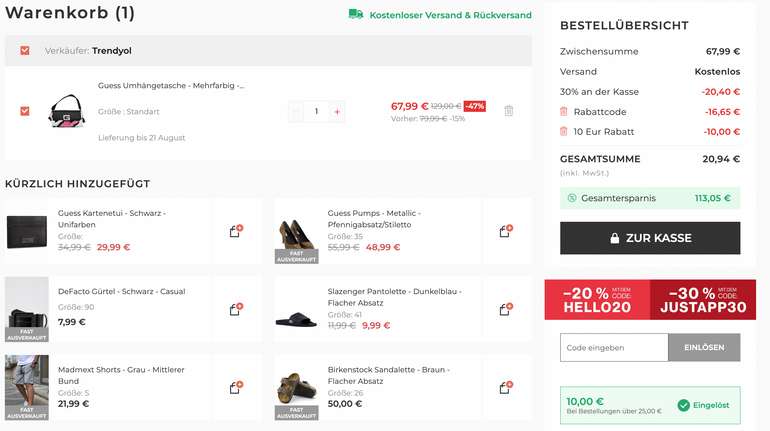Uncheck the Guess Umhängetasche item checkbox
The height and width of the screenshot is (431, 770).
point(25,111)
